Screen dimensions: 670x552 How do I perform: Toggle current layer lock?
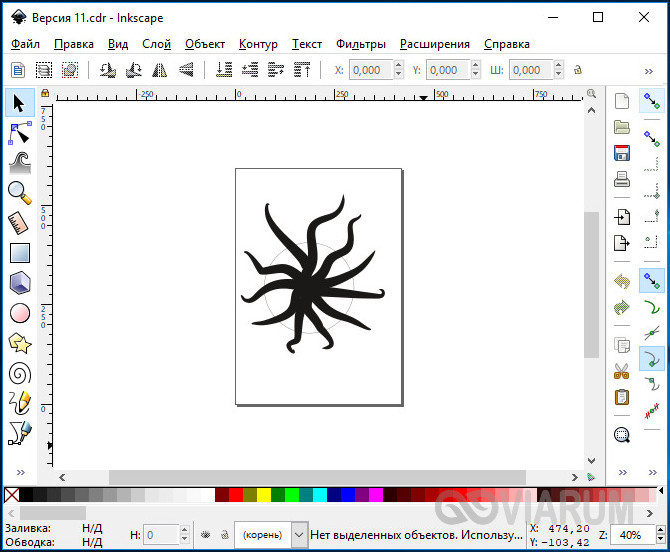(224, 534)
